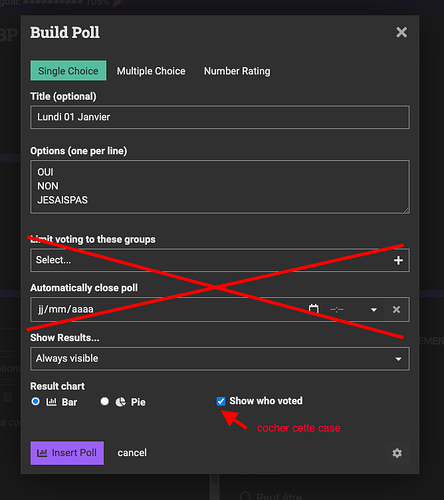Select the Single Choice tab

pyautogui.click(x=68, y=71)
